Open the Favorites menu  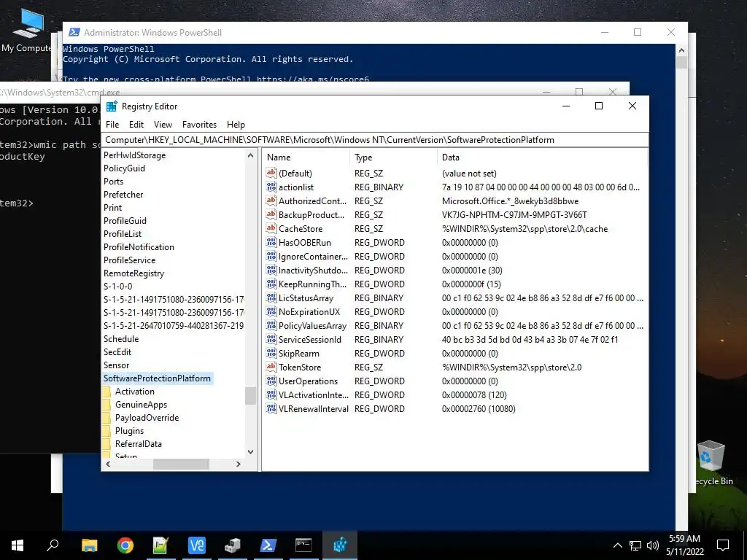pos(199,124)
